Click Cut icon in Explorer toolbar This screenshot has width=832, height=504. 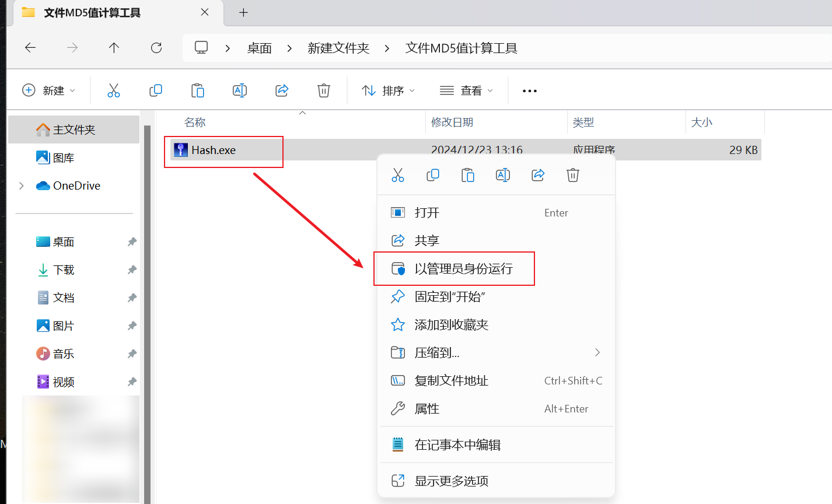[114, 90]
